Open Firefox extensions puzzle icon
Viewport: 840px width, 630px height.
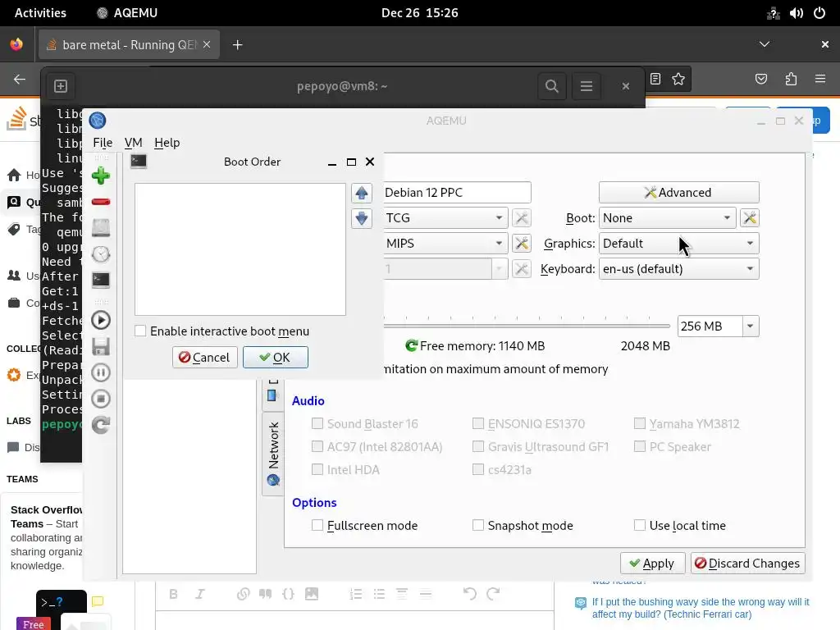coord(791,80)
